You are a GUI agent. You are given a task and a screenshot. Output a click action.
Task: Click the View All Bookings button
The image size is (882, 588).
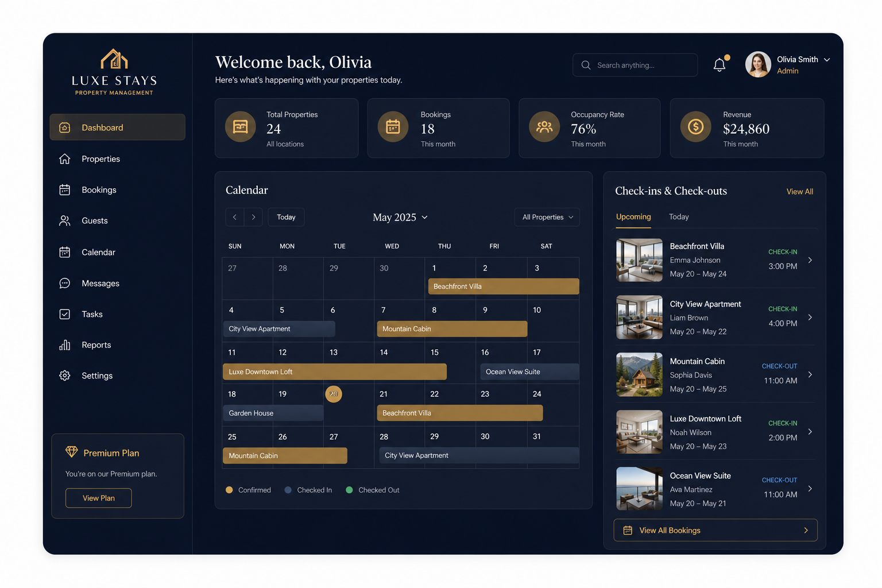(x=715, y=530)
